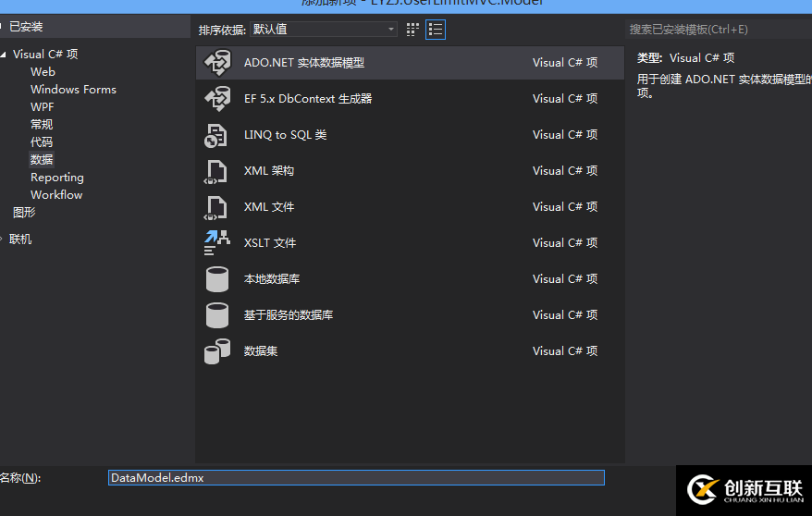This screenshot has height=516, width=812.
Task: Choose the LINQ to SQL 类 icon
Action: pos(215,135)
